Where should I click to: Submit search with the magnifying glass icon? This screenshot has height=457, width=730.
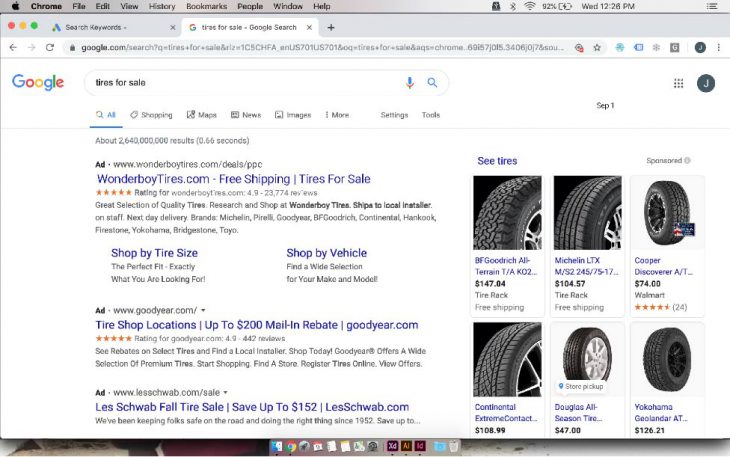click(x=432, y=83)
